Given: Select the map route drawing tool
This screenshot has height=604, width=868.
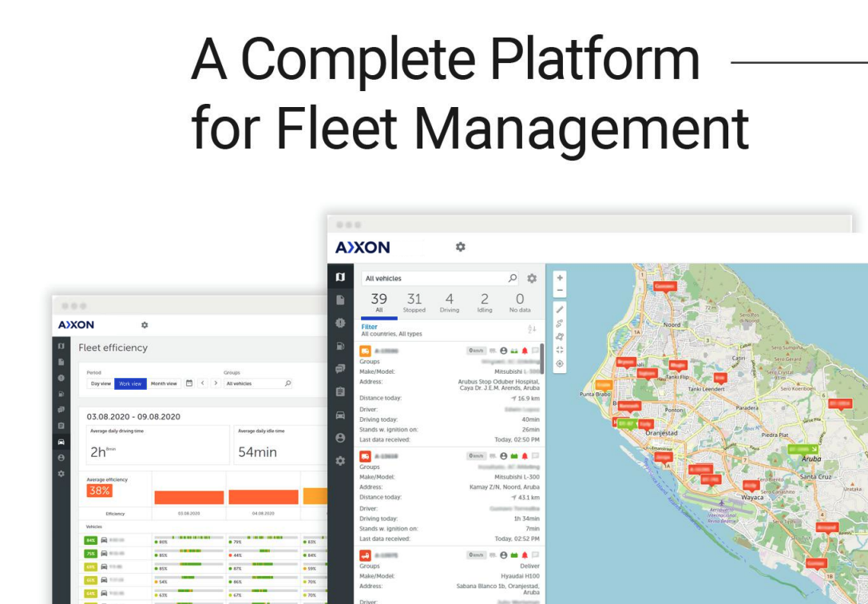Looking at the screenshot, I should (x=560, y=324).
